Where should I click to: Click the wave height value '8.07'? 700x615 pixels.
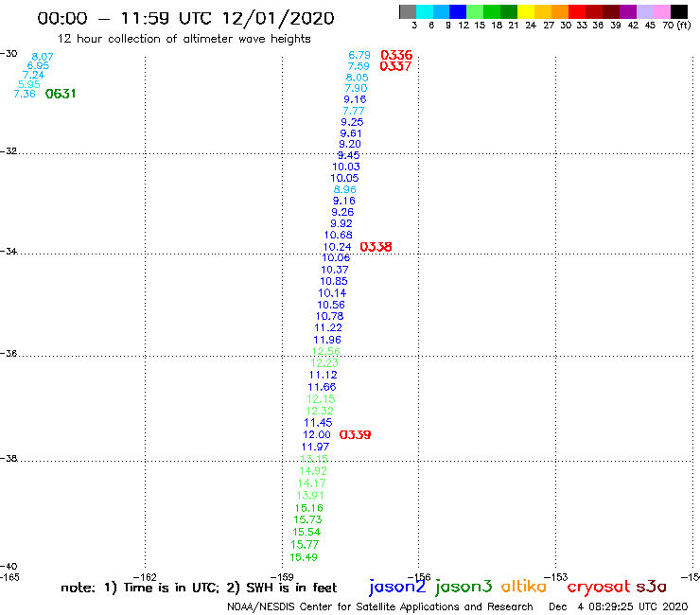pos(43,57)
